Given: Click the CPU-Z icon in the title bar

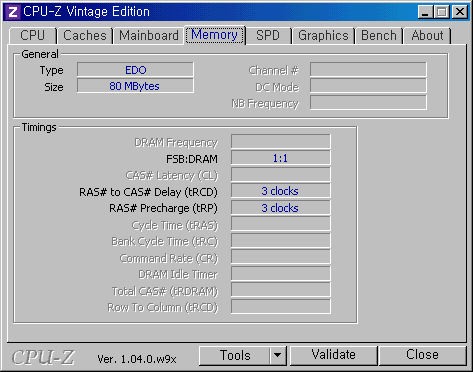Looking at the screenshot, I should point(13,12).
